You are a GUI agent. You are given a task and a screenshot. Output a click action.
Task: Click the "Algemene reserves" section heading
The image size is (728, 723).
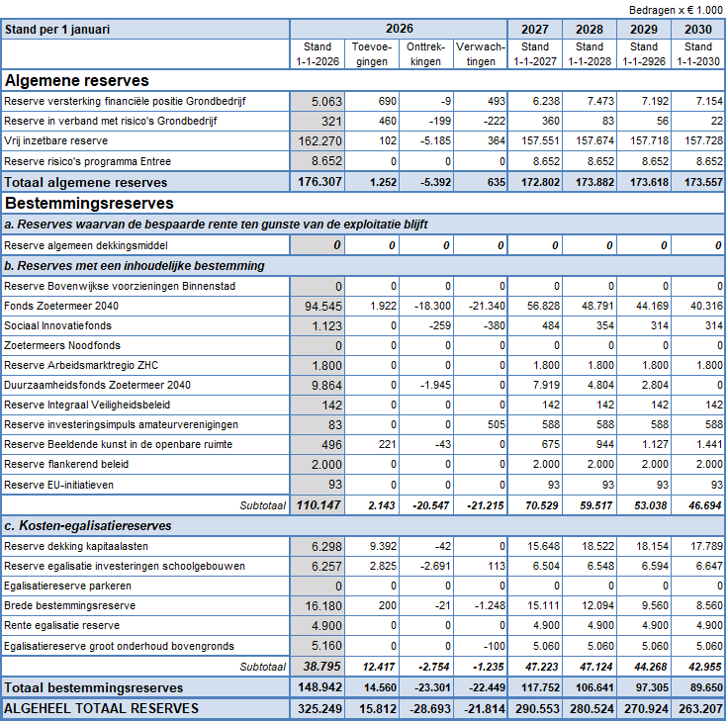click(77, 81)
